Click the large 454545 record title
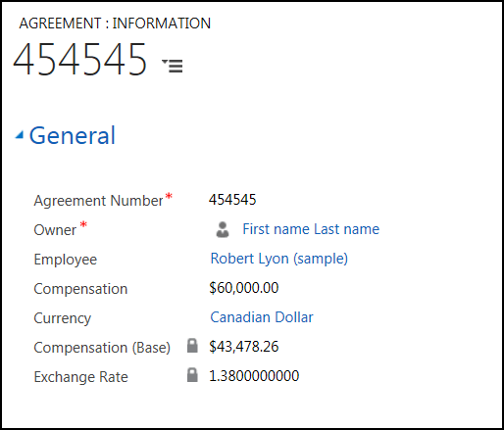Screen dimensions: 504x430 79,60
